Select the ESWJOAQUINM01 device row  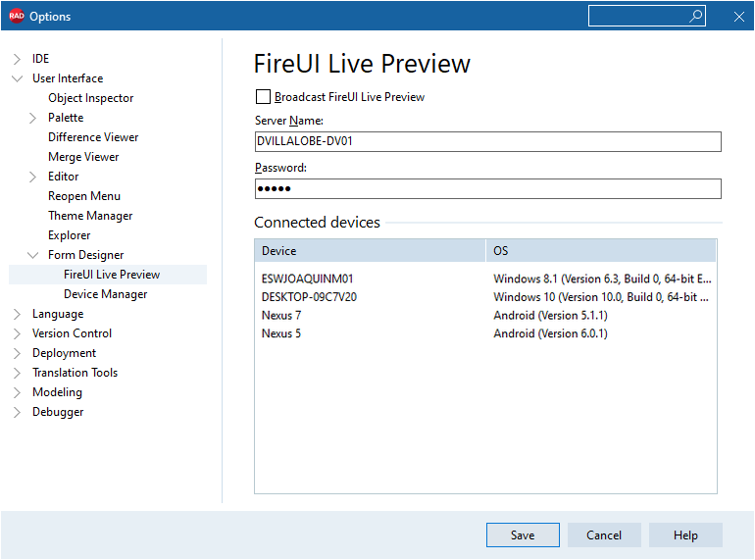coord(485,279)
